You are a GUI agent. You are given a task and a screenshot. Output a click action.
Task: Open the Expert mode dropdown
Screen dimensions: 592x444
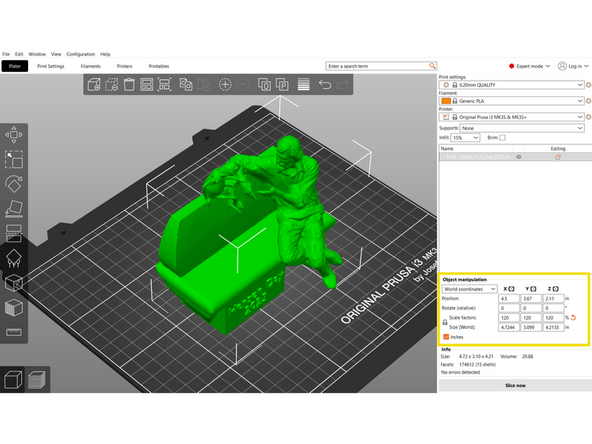click(x=529, y=66)
